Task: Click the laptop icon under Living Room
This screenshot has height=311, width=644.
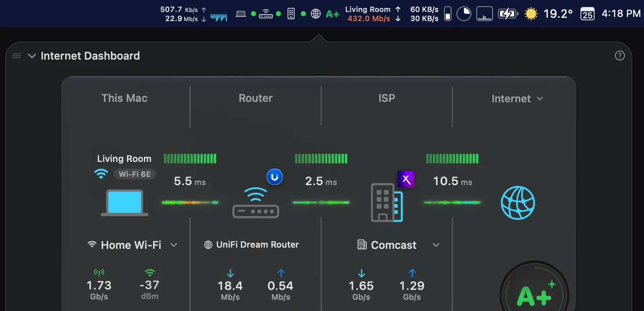Action: point(125,203)
